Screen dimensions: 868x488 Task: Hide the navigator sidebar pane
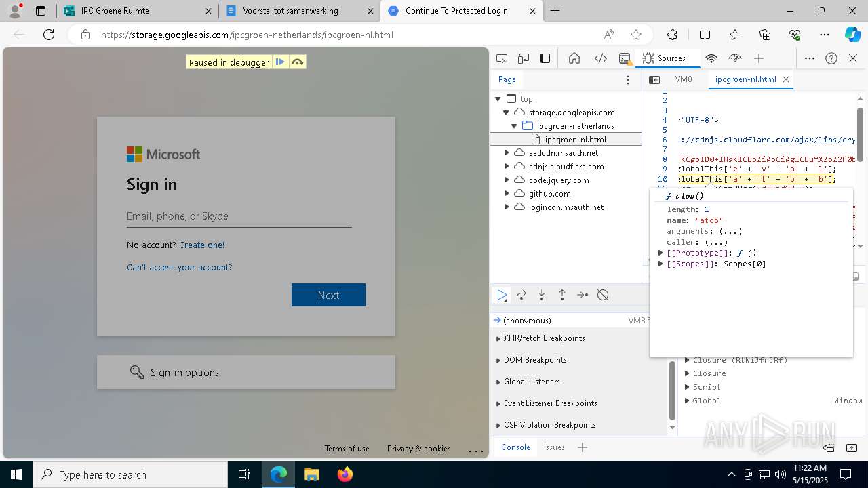654,80
